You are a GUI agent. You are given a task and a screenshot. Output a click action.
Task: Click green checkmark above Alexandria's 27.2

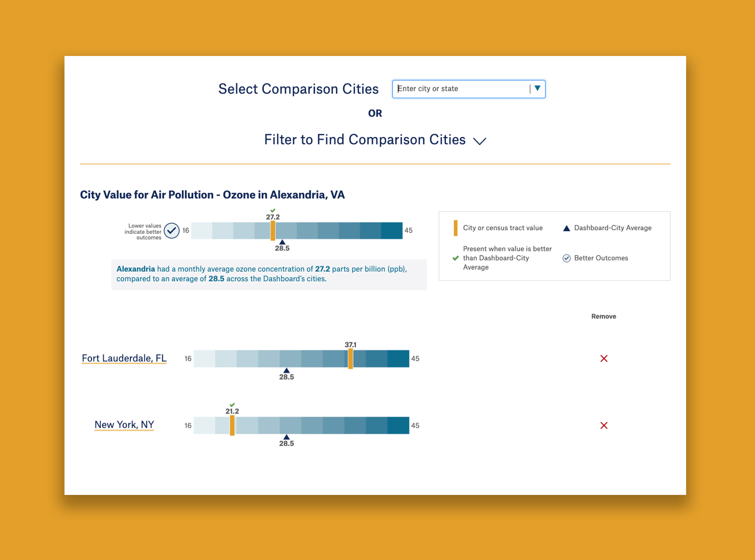coord(273,210)
